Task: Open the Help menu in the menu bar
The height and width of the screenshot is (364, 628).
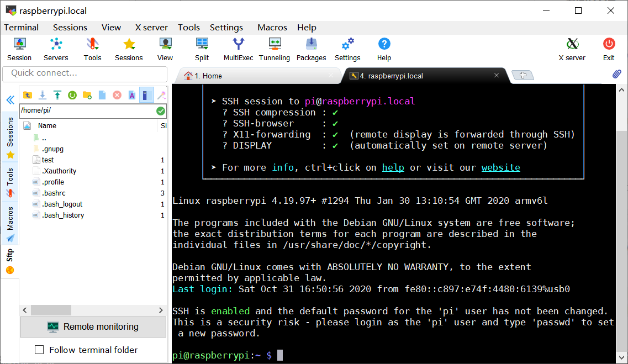Action: 307,27
